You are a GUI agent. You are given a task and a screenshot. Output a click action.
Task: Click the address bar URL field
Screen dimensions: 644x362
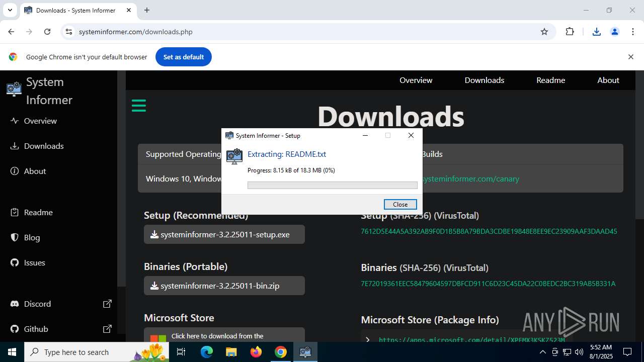[307, 32]
